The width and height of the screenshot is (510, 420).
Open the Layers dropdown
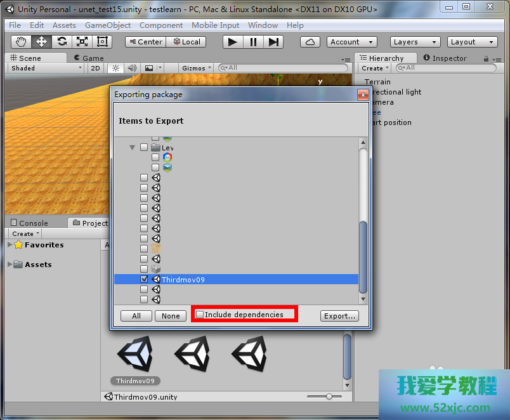pos(414,42)
